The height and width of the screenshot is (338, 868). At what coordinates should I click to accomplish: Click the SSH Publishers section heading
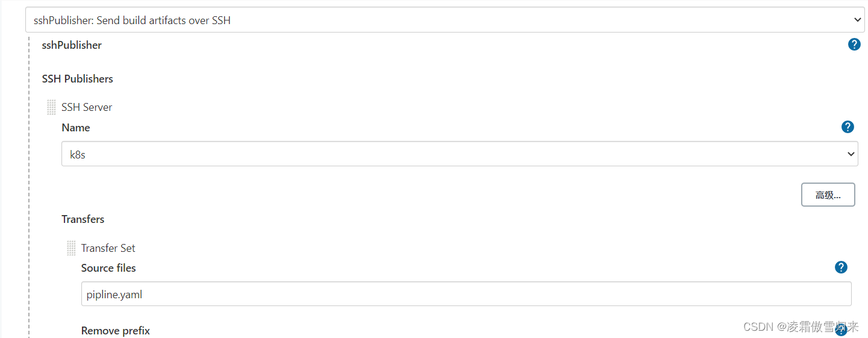click(x=77, y=79)
